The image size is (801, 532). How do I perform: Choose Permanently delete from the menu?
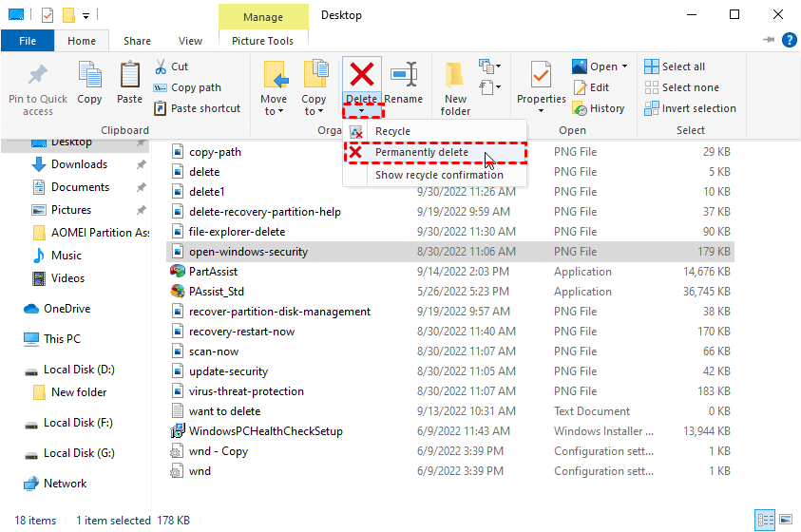coord(435,152)
